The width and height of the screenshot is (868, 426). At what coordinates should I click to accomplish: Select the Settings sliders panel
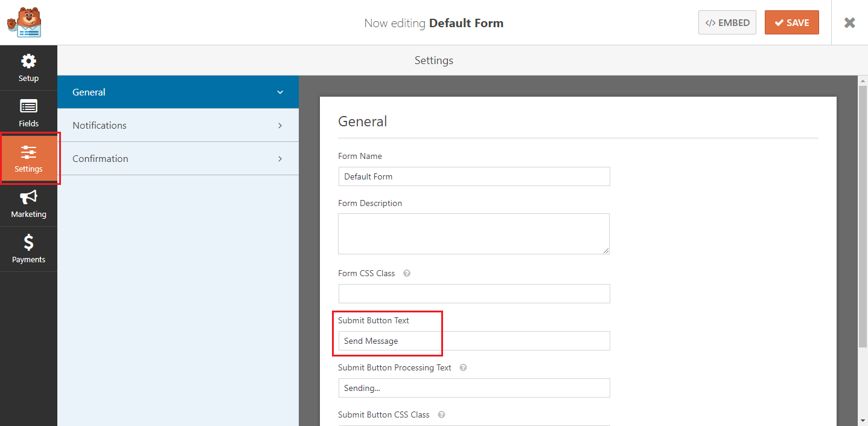pyautogui.click(x=28, y=158)
